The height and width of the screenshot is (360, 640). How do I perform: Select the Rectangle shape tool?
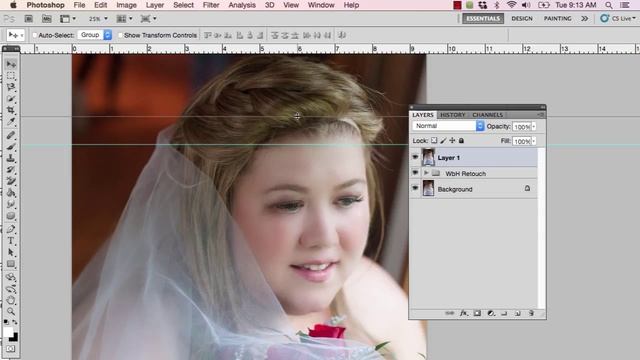pyautogui.click(x=11, y=264)
